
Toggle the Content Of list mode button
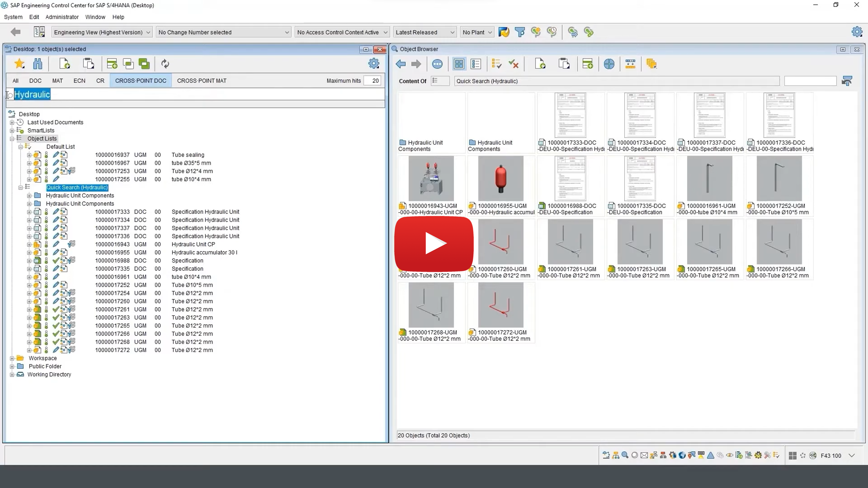440,81
